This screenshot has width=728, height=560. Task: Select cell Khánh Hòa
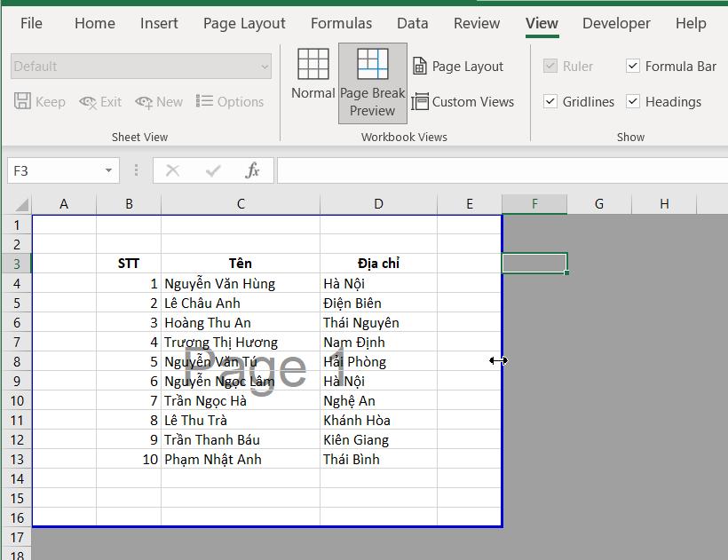378,420
